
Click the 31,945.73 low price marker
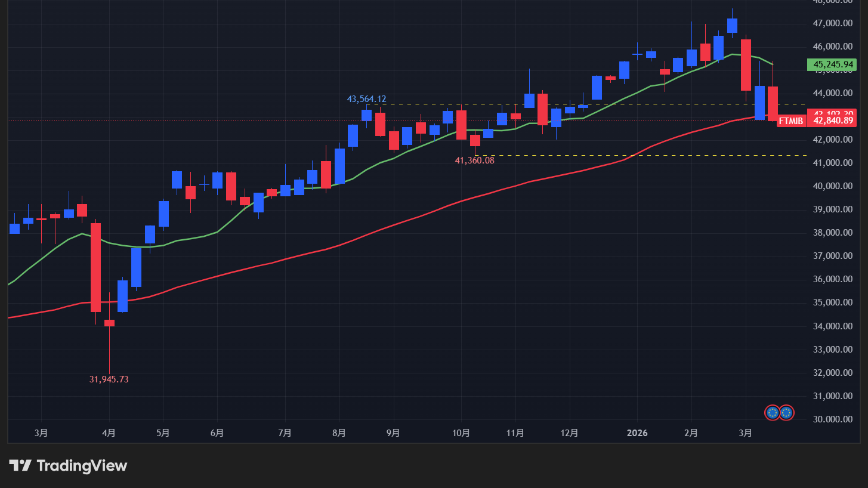point(109,379)
